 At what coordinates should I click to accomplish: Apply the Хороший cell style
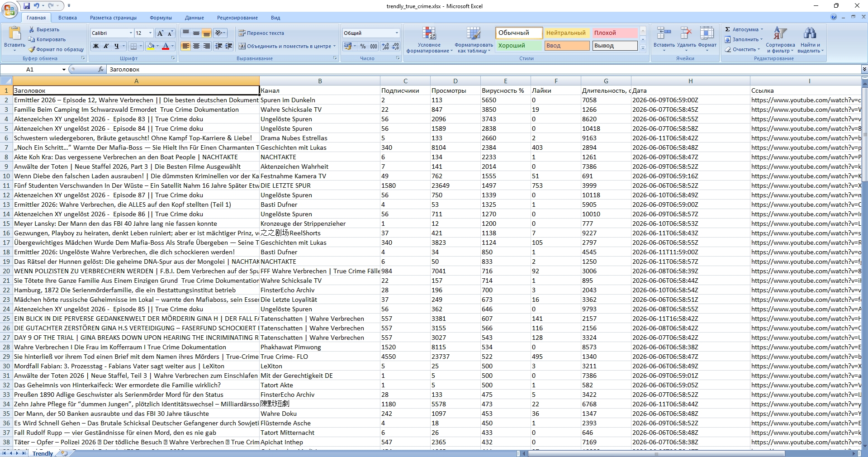[x=519, y=46]
